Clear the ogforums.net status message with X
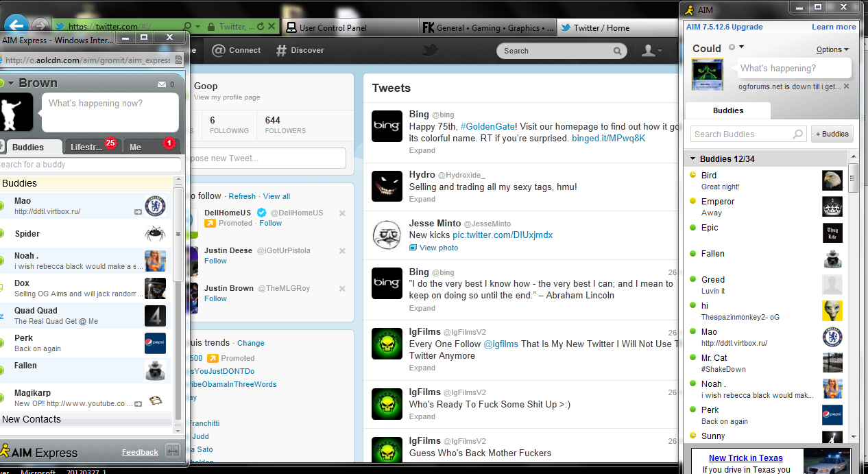 pyautogui.click(x=846, y=86)
